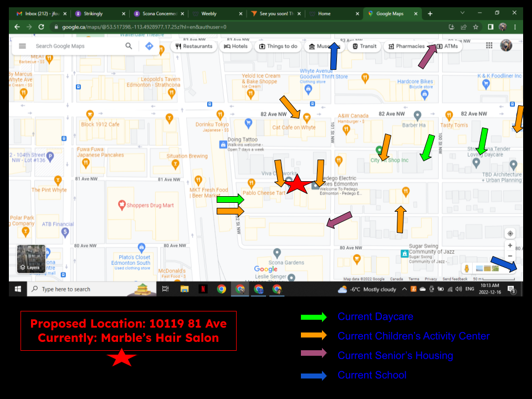Click the Sugar Swing Community of Jazz marker
The image size is (532, 399).
[405, 253]
